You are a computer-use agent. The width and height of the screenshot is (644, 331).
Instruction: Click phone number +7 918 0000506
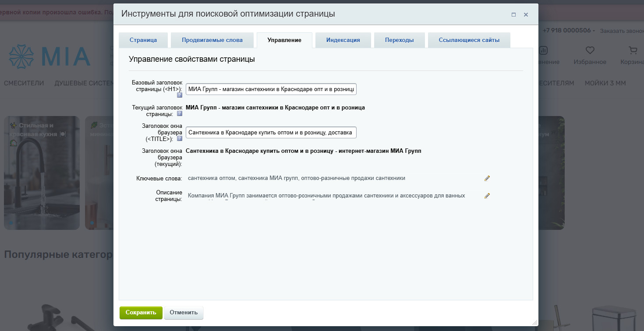point(566,31)
